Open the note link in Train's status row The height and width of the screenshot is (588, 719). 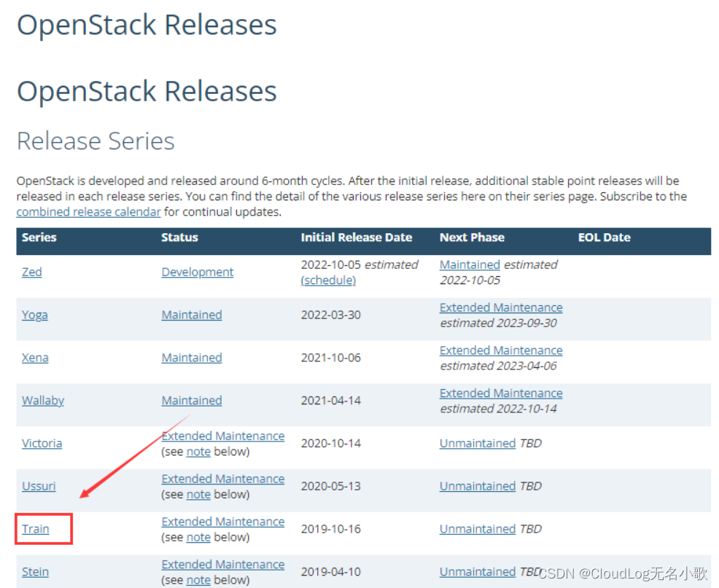point(198,537)
